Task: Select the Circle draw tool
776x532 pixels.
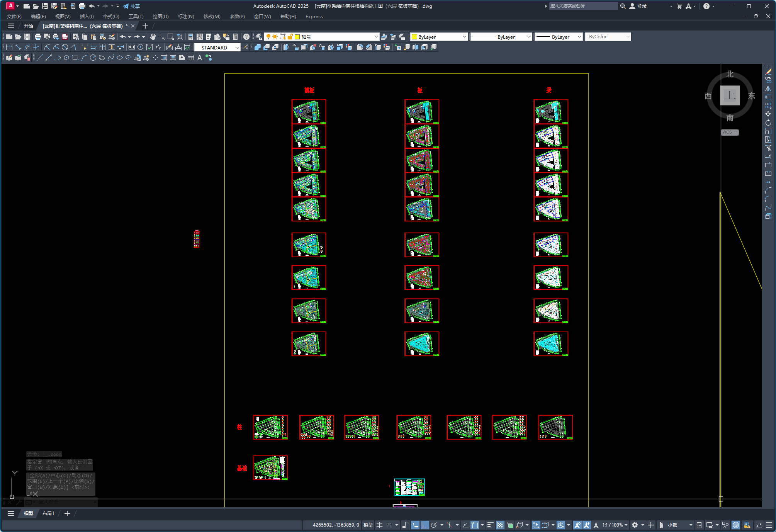Action: (93, 58)
